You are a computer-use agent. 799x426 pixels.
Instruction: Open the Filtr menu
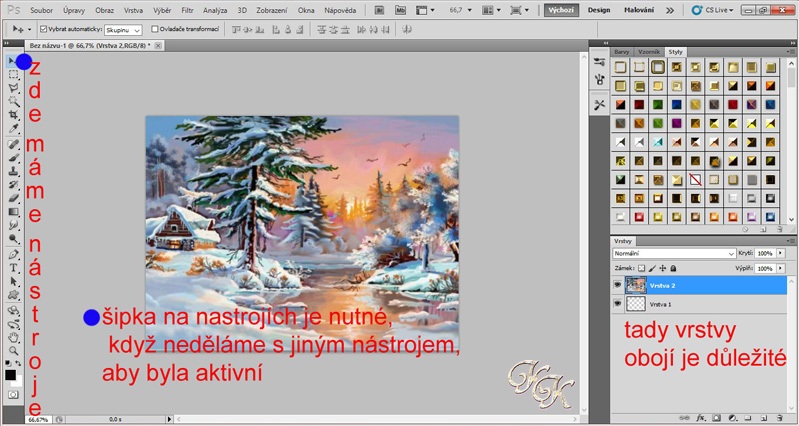point(188,10)
